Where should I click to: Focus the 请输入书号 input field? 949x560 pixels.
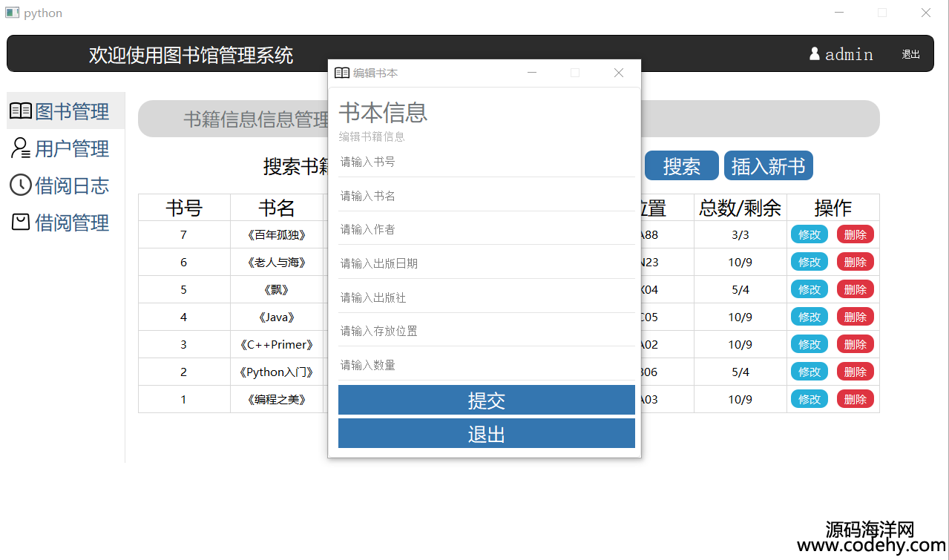click(x=486, y=162)
